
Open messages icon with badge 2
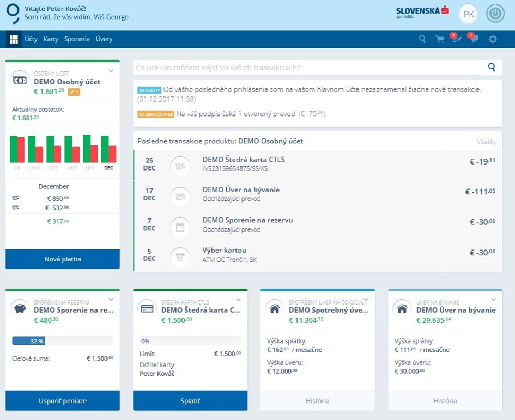tap(474, 39)
